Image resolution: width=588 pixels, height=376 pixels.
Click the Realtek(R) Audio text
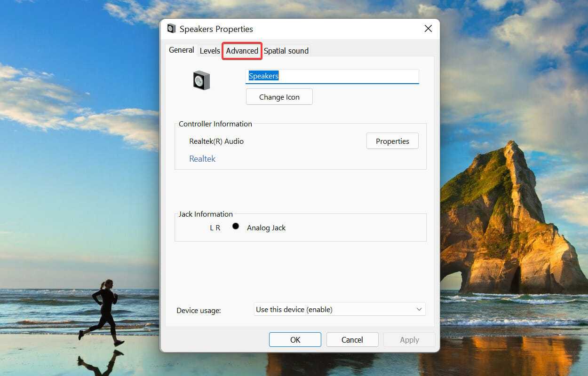pyautogui.click(x=216, y=141)
